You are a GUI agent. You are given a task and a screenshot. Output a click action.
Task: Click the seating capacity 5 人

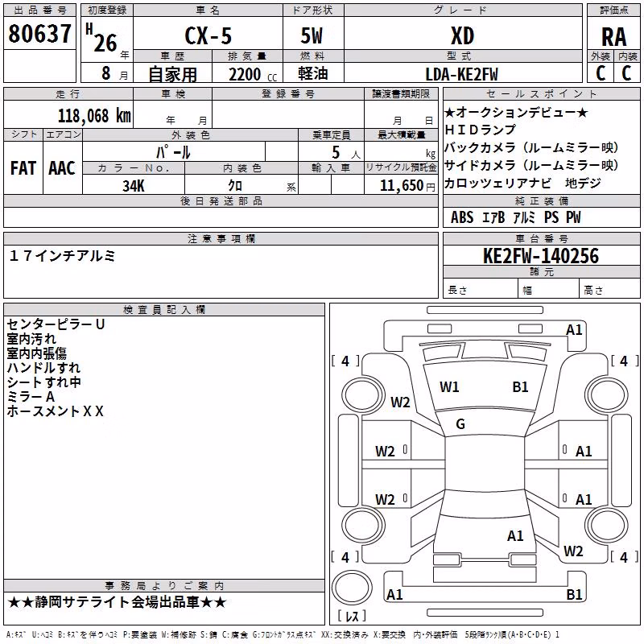click(346, 153)
